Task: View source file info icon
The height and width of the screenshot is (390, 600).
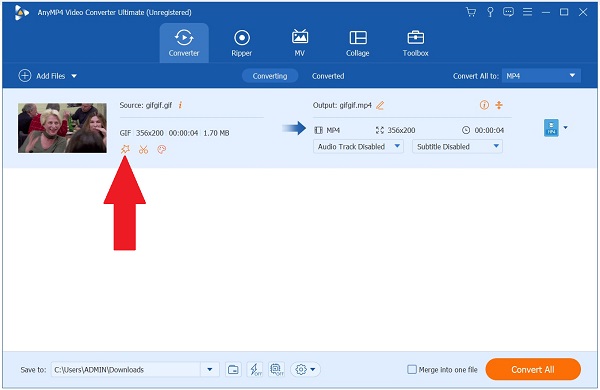Action: (180, 105)
